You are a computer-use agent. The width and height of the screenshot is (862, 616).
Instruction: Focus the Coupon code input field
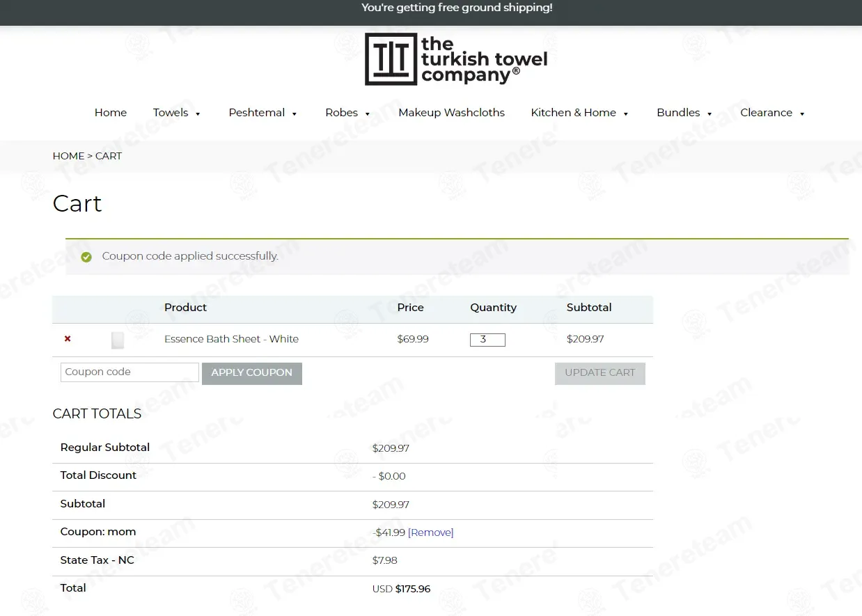130,372
